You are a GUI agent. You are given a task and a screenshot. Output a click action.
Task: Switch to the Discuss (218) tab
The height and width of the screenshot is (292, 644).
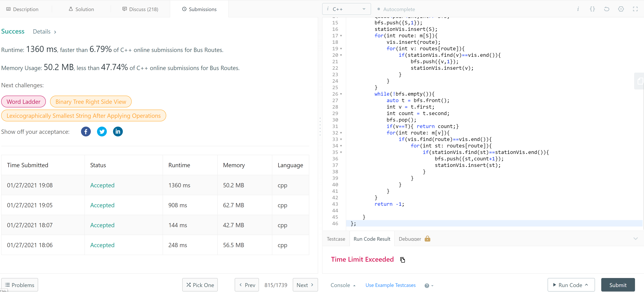click(140, 9)
